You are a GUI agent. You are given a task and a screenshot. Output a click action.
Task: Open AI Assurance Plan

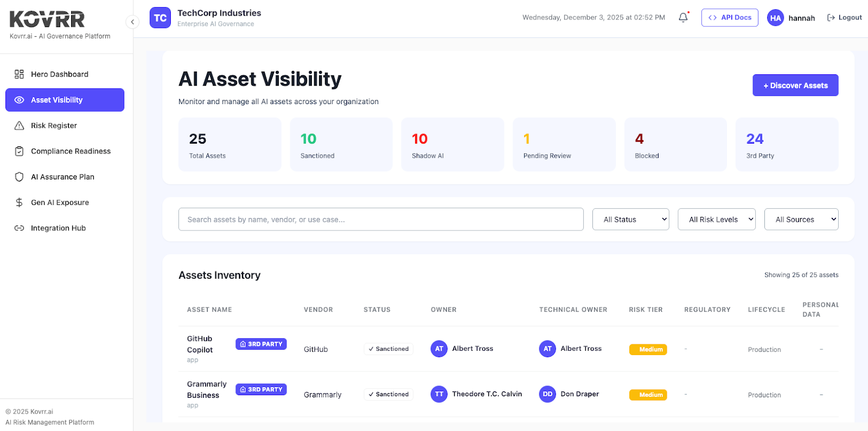pos(65,177)
